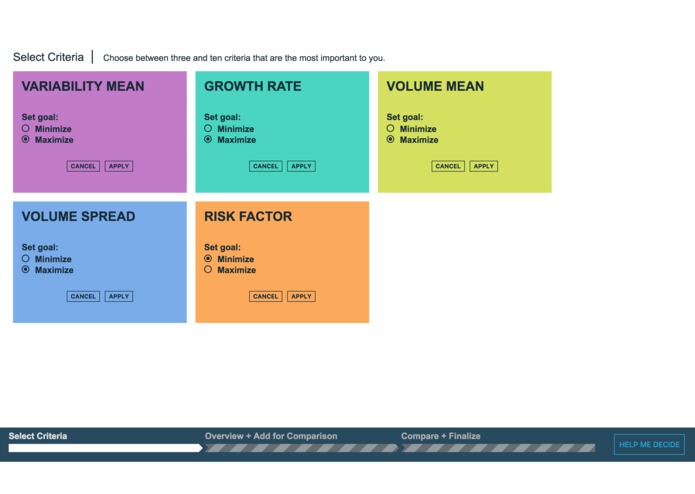Cancel the Volume Mean goal

point(448,166)
